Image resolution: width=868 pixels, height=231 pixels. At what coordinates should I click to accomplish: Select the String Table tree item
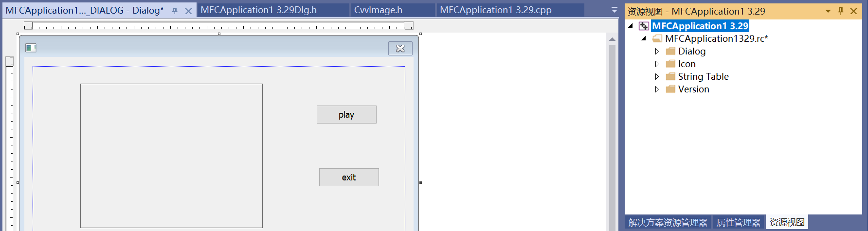[x=704, y=76]
